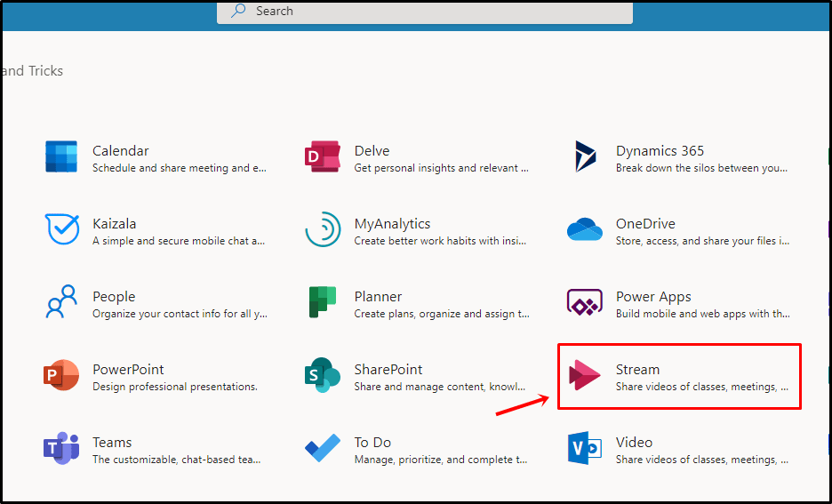832x504 pixels.
Task: Open OneDrive cloud icon
Action: pyautogui.click(x=585, y=230)
